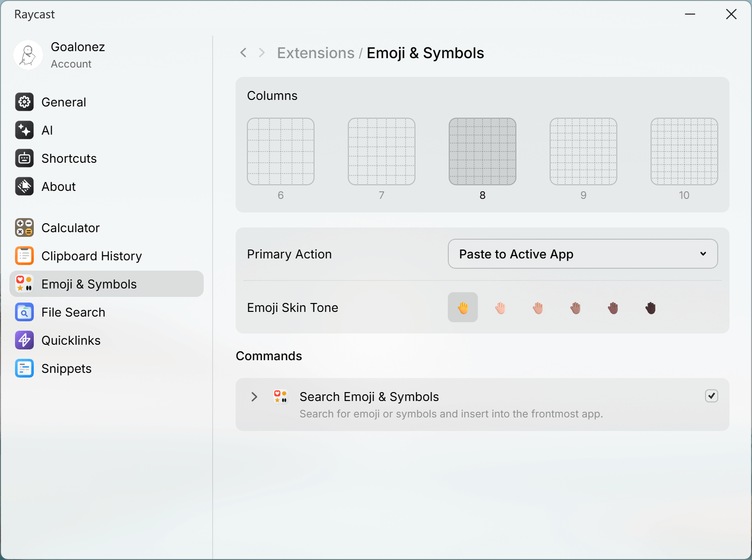The image size is (752, 560).
Task: Open Quicklinks extension settings
Action: click(107, 340)
